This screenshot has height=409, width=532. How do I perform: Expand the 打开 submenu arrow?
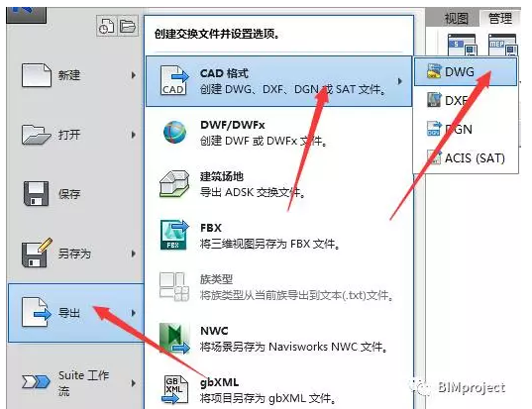[134, 135]
